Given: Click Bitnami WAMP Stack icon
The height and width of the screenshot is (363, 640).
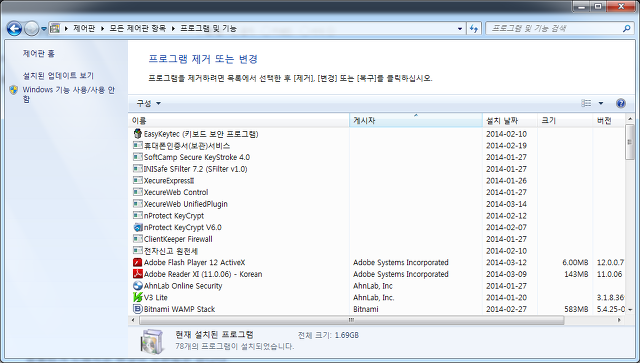Looking at the screenshot, I should (x=138, y=309).
